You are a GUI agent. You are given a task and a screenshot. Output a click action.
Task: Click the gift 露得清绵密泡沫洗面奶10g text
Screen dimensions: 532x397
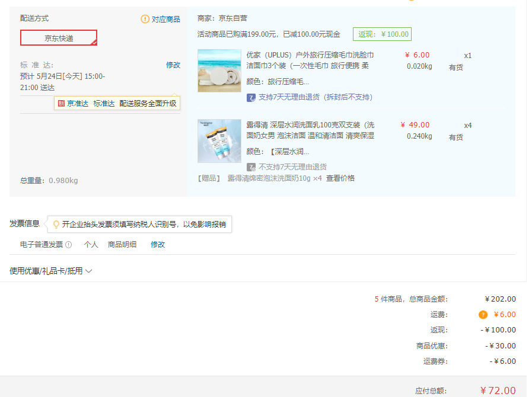tap(269, 178)
